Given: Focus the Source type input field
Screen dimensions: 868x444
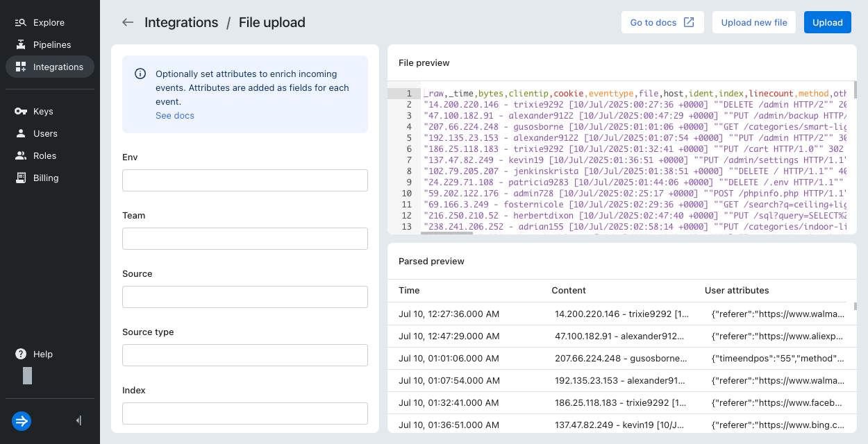Looking at the screenshot, I should click(x=245, y=355).
